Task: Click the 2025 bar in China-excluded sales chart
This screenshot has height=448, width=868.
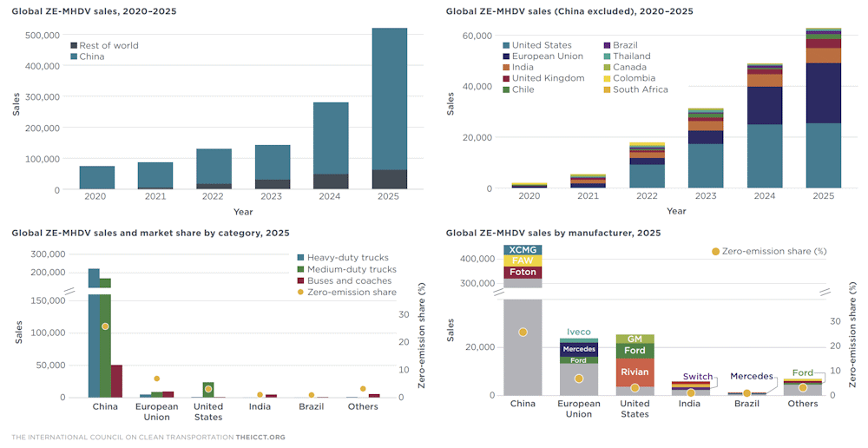Action: tap(823, 108)
